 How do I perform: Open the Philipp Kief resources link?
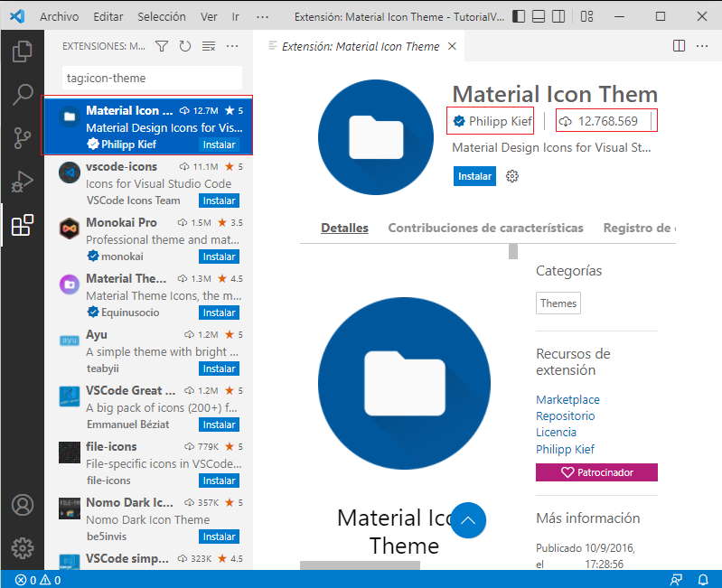565,449
